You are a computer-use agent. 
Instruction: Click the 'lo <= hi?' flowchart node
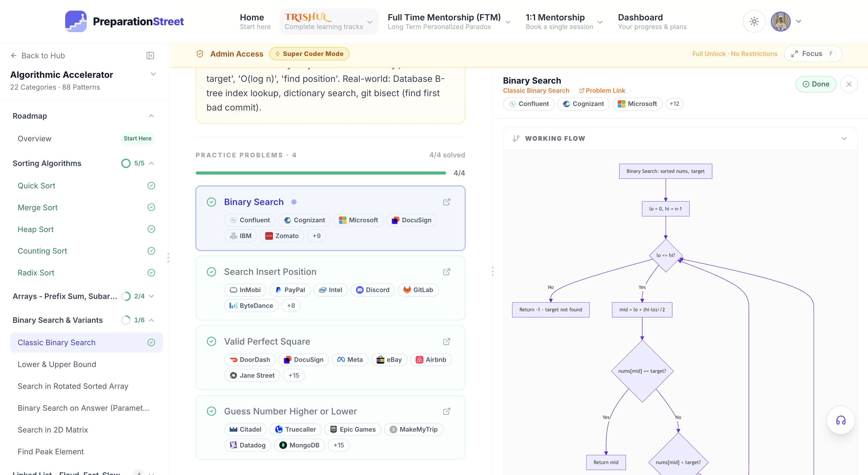tap(665, 256)
